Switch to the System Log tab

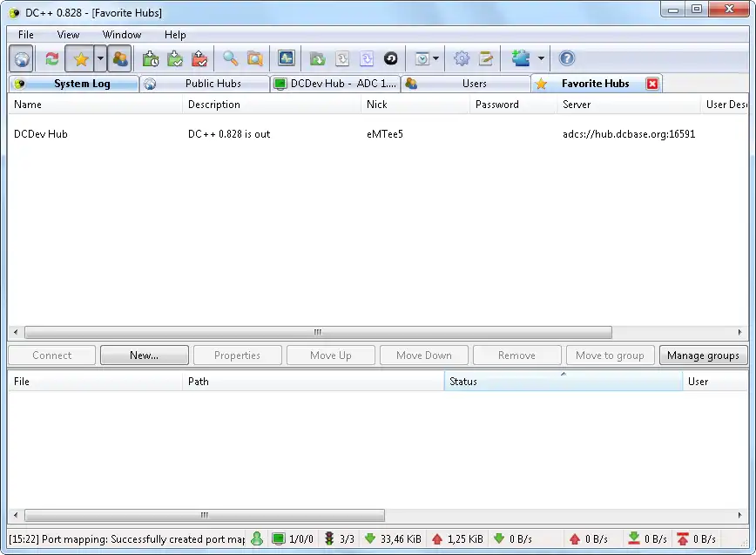click(74, 84)
